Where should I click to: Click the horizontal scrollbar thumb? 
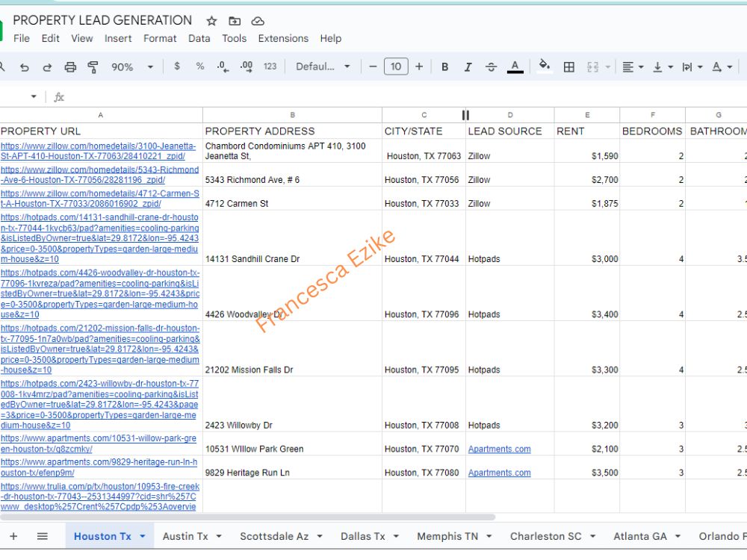[248, 517]
